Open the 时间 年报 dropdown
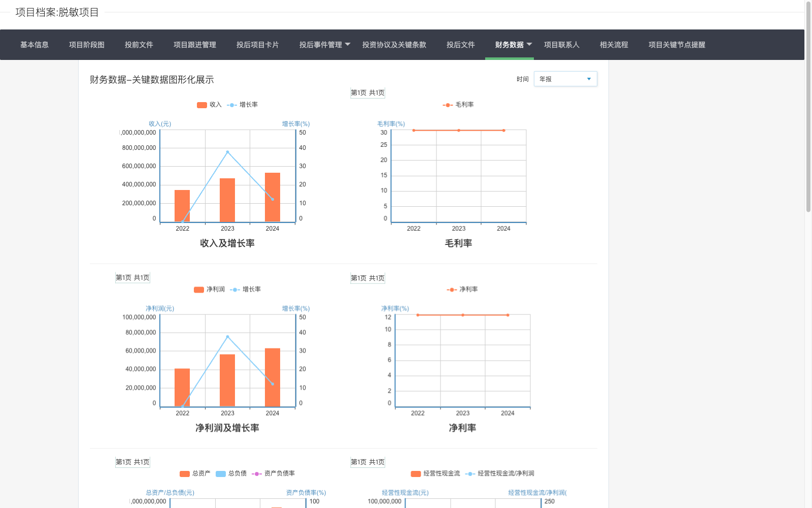 point(565,79)
